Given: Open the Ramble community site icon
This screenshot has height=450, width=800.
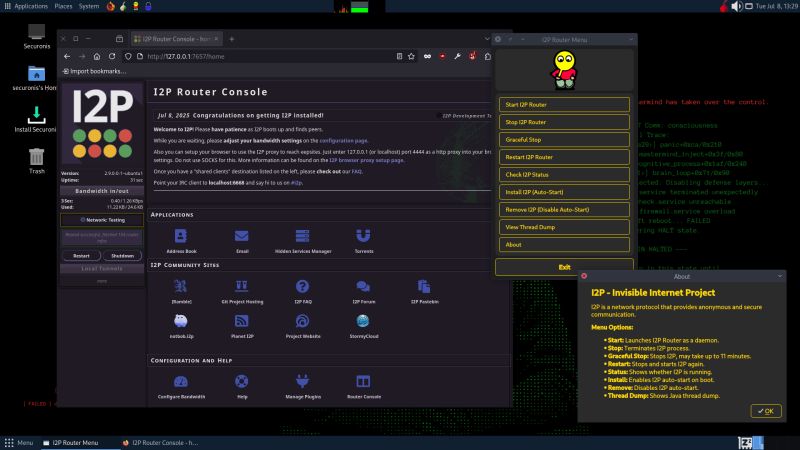Looking at the screenshot, I should tap(181, 286).
